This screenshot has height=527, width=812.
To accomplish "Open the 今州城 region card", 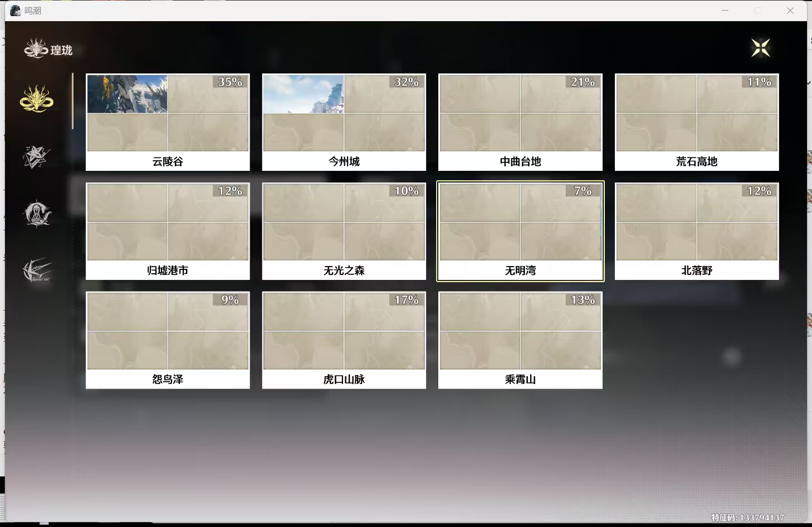I will [344, 122].
